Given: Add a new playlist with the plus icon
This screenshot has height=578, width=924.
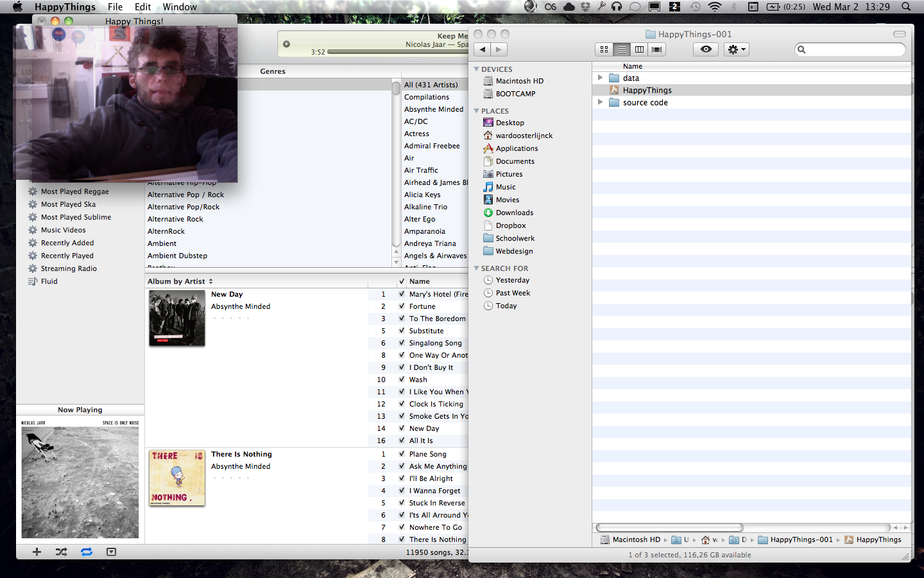Looking at the screenshot, I should click(37, 552).
